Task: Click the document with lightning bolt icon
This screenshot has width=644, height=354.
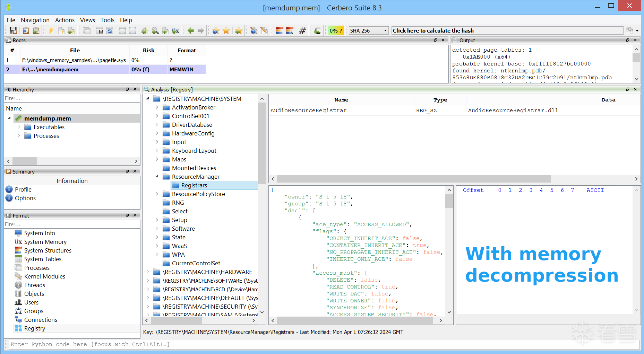Action: click(61, 30)
